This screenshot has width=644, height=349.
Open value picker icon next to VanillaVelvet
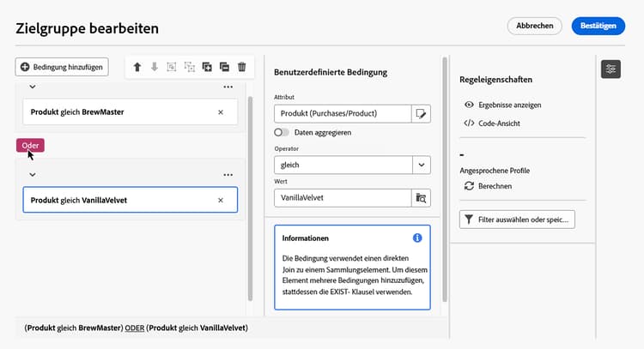click(x=421, y=198)
